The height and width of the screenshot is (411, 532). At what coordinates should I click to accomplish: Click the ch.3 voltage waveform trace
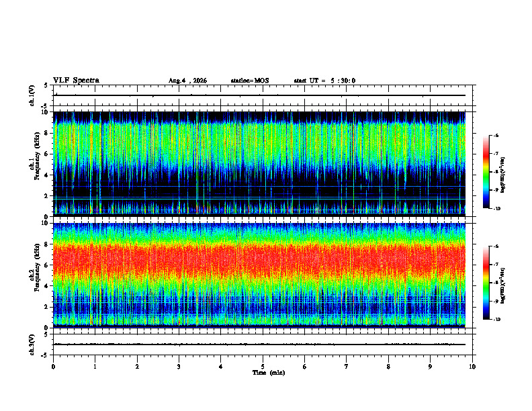[x=259, y=345]
